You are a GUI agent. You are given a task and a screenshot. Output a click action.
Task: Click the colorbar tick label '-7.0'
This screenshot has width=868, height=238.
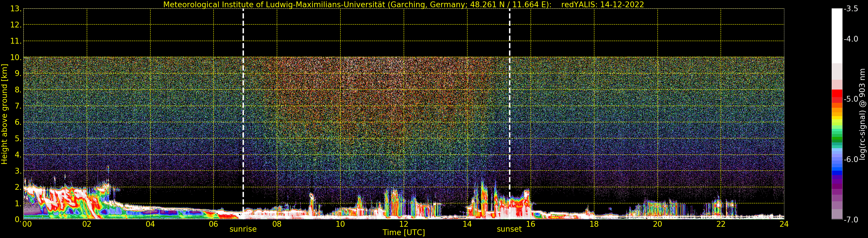coord(851,220)
